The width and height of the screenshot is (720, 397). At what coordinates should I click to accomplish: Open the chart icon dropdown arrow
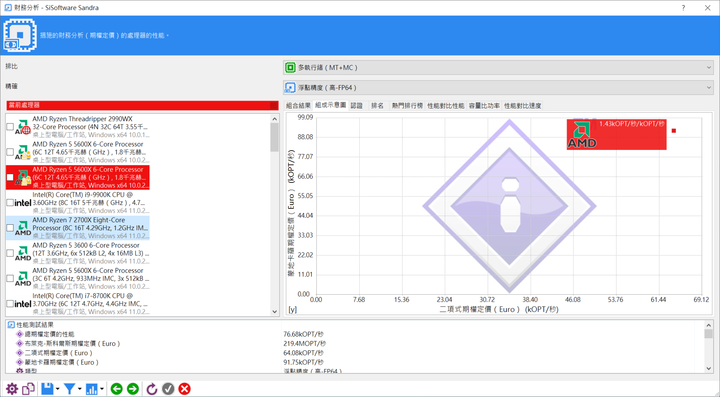point(101,389)
